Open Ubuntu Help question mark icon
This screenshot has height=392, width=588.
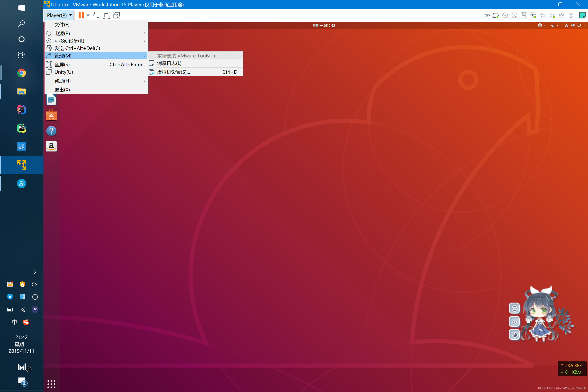(x=51, y=131)
